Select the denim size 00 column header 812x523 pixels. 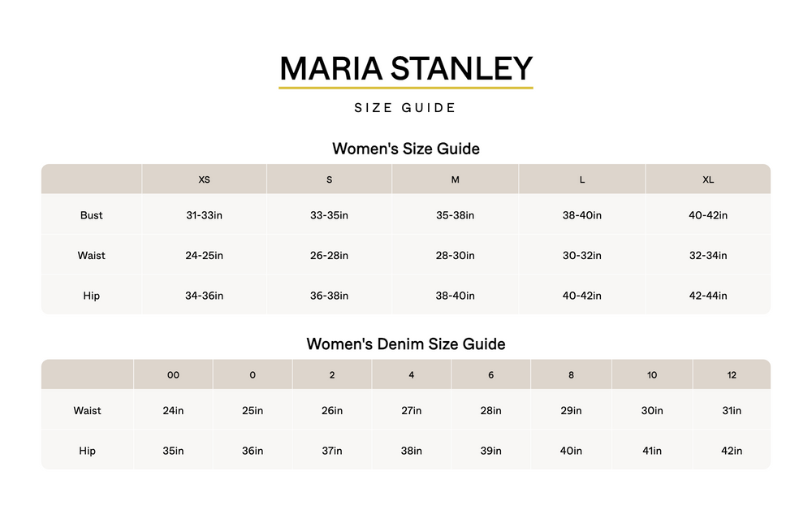[x=173, y=375]
